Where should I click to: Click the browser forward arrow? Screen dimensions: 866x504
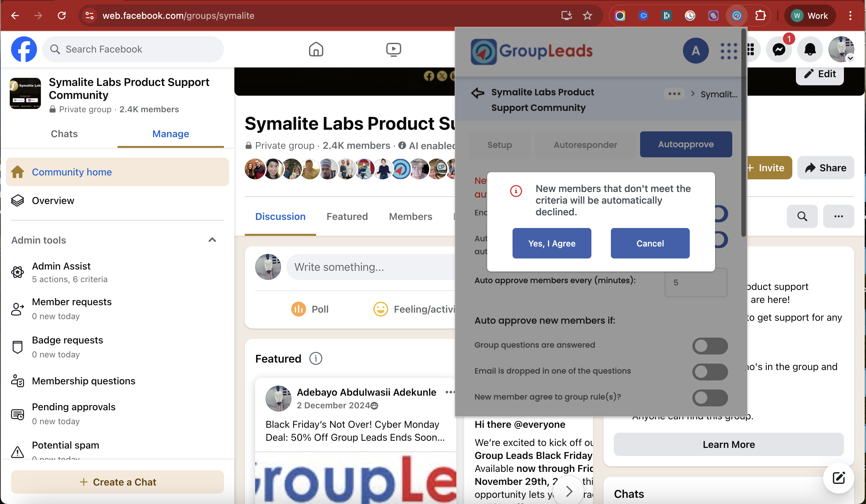(38, 16)
